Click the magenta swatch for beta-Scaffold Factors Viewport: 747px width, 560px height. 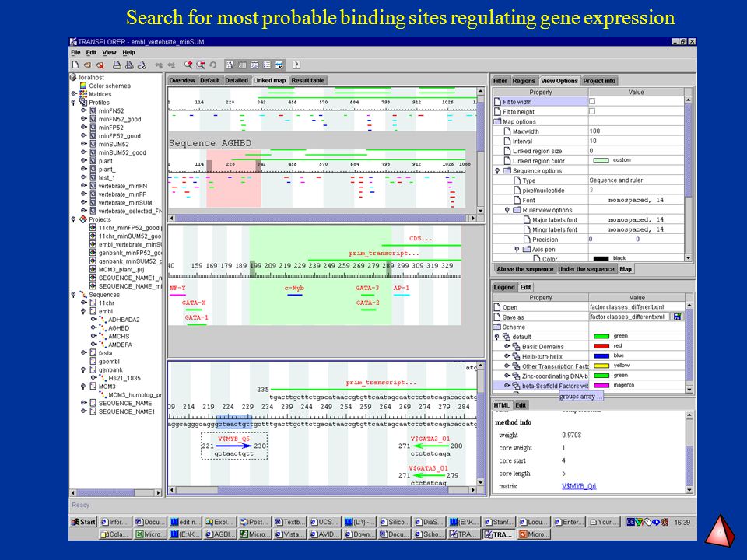pos(601,385)
